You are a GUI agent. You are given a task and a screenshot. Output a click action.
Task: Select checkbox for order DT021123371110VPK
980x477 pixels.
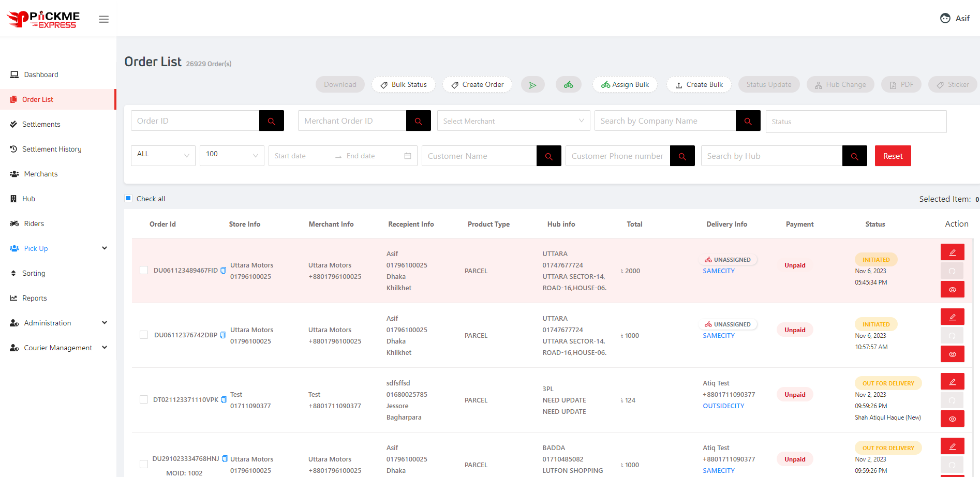point(144,400)
